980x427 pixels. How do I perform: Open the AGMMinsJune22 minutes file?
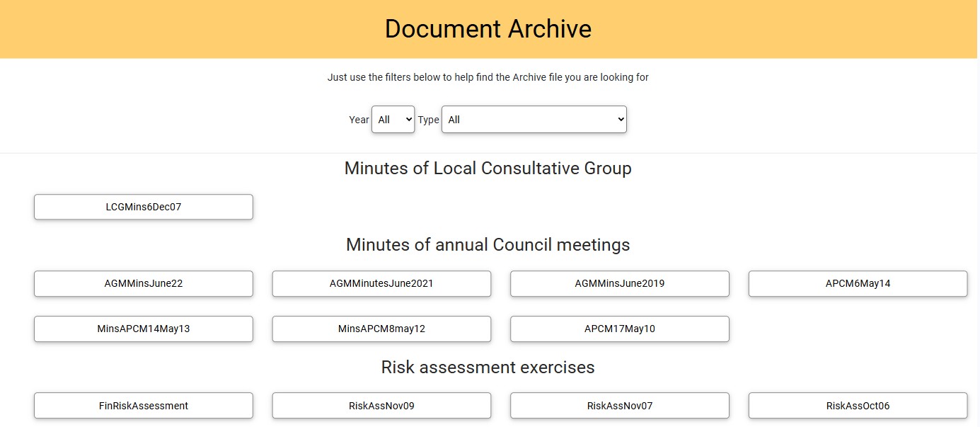tap(144, 283)
